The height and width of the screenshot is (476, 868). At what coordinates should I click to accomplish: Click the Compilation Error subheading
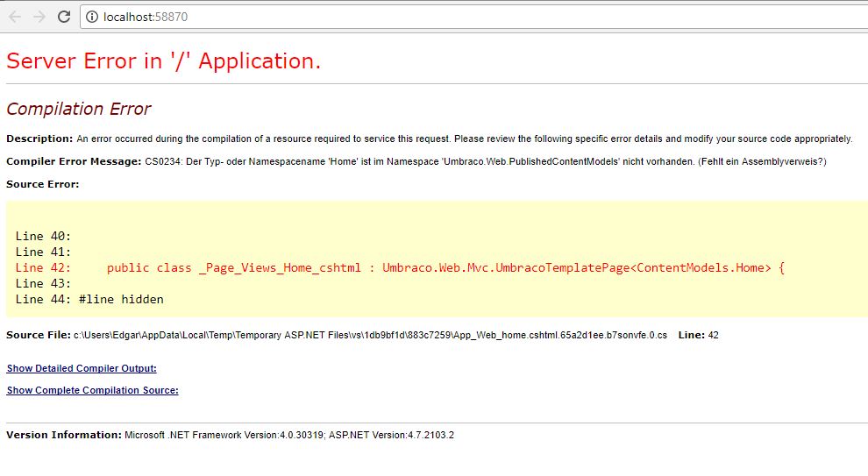pos(78,109)
